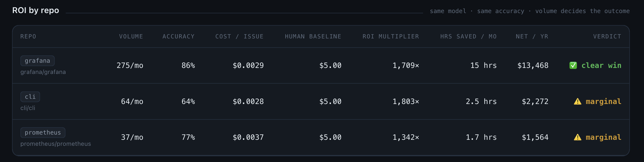644x162 pixels.
Task: Click the $13,468 net per year
Action: tap(533, 65)
